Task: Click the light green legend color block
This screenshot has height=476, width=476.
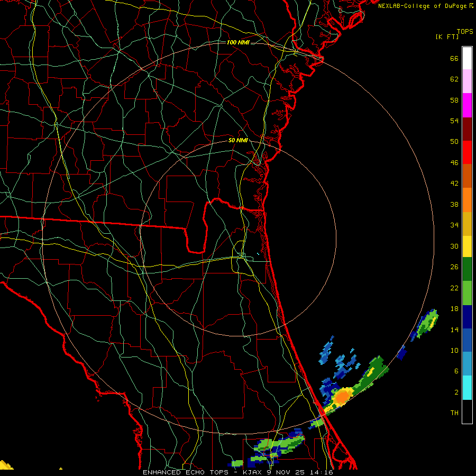Action: coord(467,293)
